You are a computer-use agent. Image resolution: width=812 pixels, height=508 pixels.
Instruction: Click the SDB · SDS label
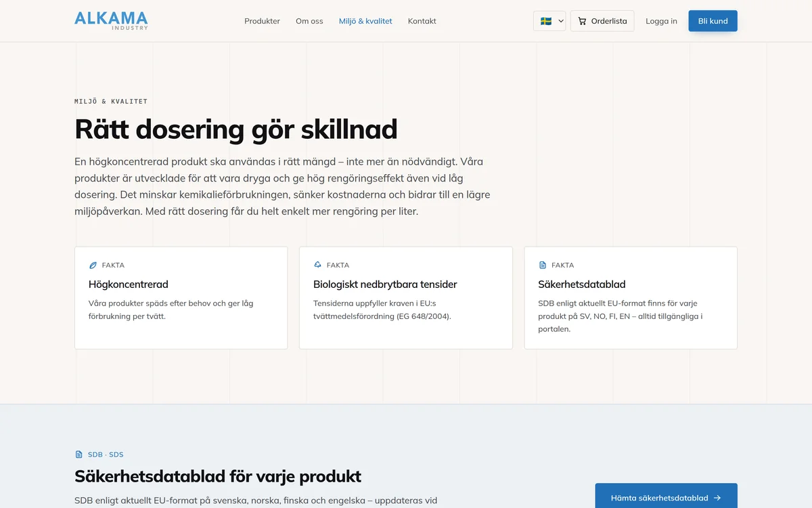[x=106, y=454]
